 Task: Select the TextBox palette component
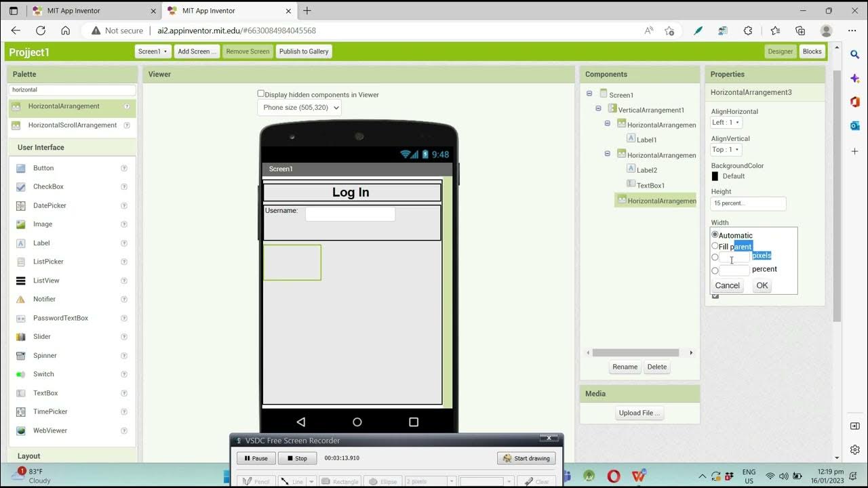45,393
